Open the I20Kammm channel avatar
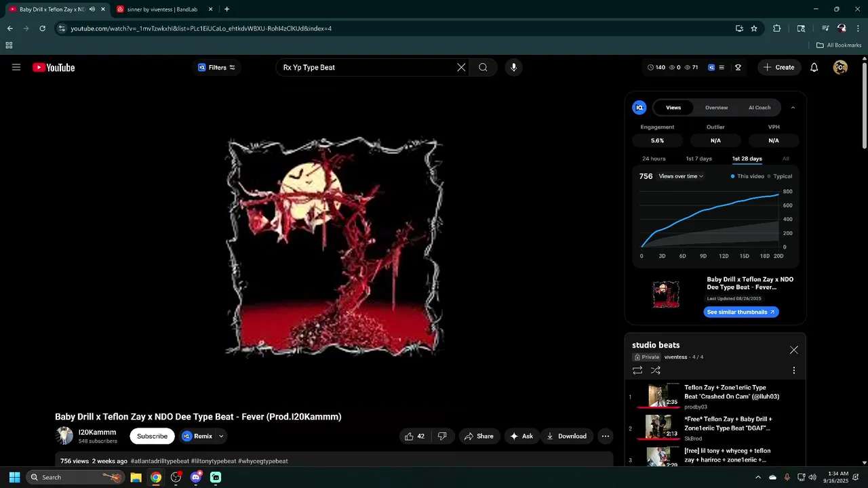Image resolution: width=868 pixels, height=488 pixels. pos(64,436)
